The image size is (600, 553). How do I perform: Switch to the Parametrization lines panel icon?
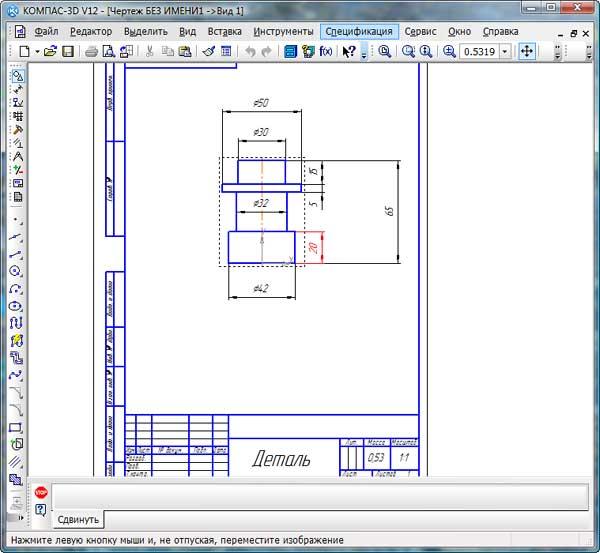point(18,143)
